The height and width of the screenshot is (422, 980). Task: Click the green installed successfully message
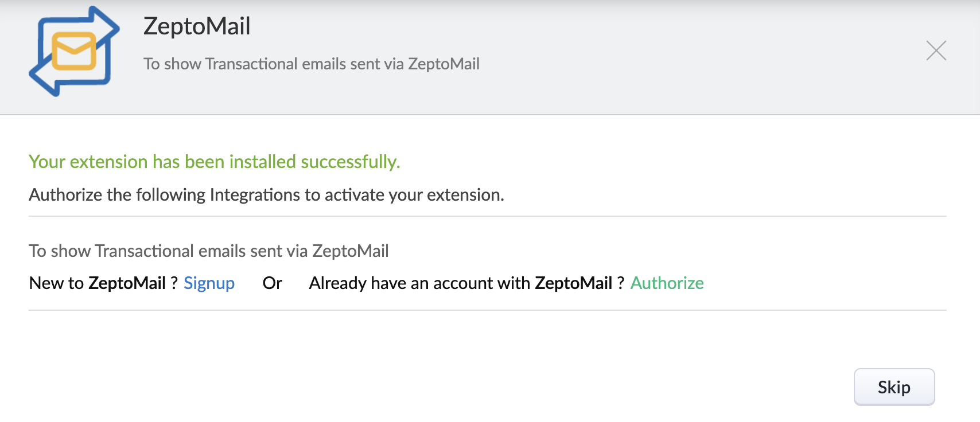click(x=214, y=162)
